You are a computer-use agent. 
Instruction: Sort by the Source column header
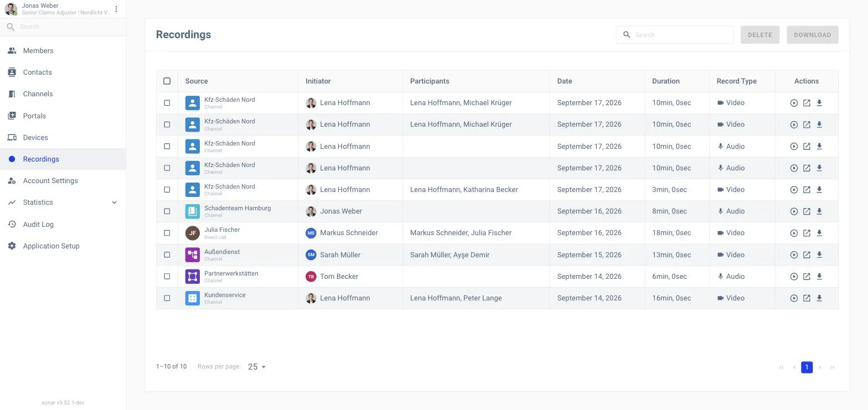[x=197, y=81]
